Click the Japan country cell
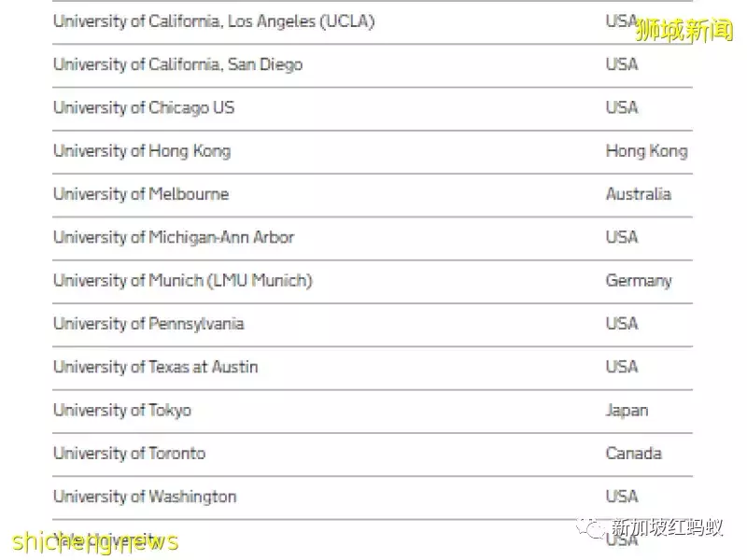The width and height of the screenshot is (747, 560). click(x=627, y=410)
